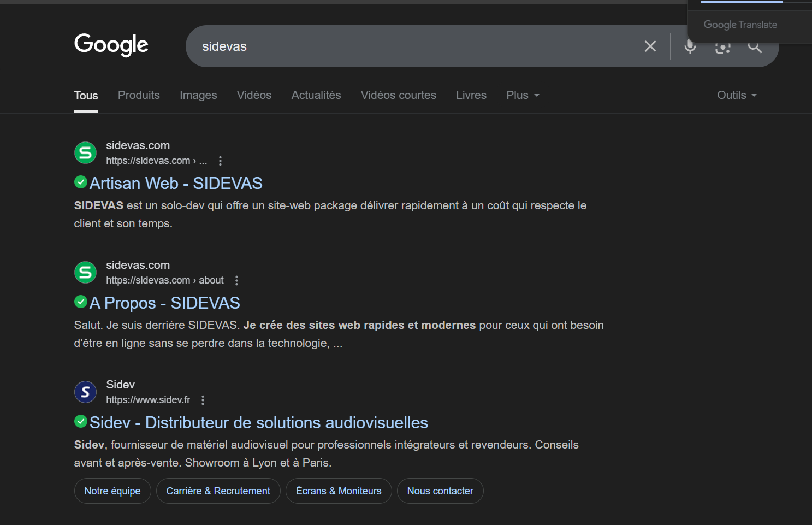Screen dimensions: 812x525
Task: Switch to the Actualités tab
Action: point(316,95)
